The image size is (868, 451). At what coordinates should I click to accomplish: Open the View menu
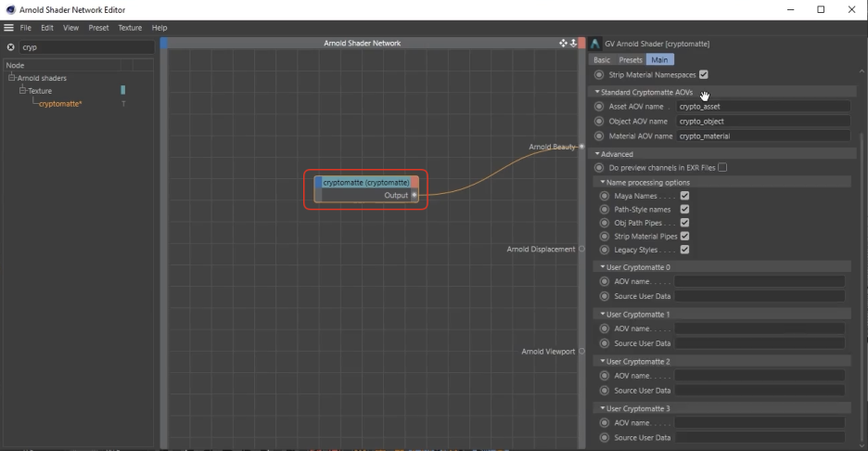[70, 28]
